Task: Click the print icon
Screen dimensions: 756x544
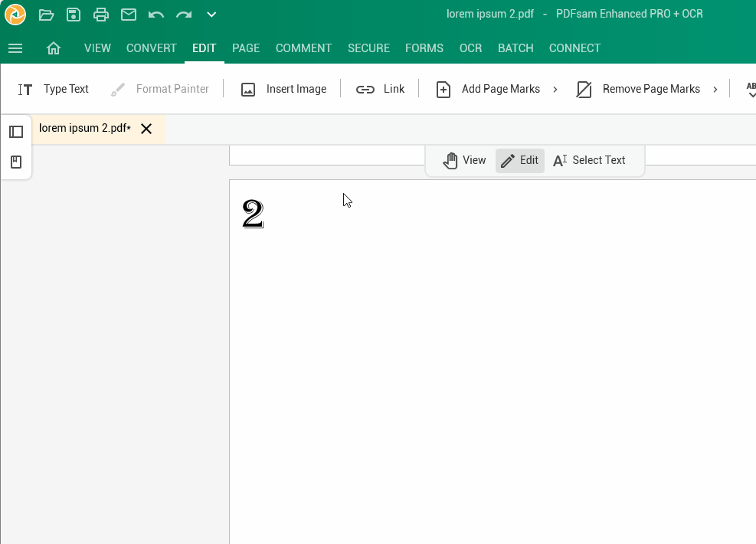Action: [x=100, y=14]
